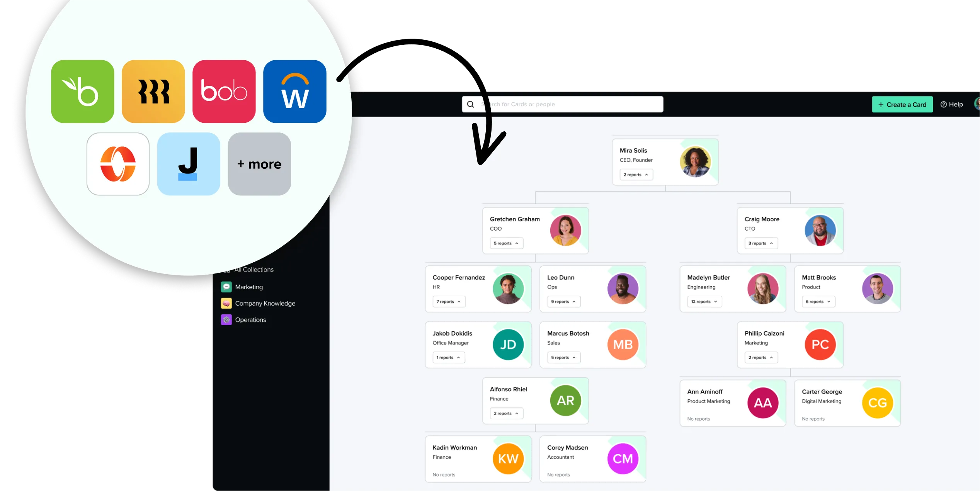Collapse Gretchen Graham's 5 reports

pos(506,243)
